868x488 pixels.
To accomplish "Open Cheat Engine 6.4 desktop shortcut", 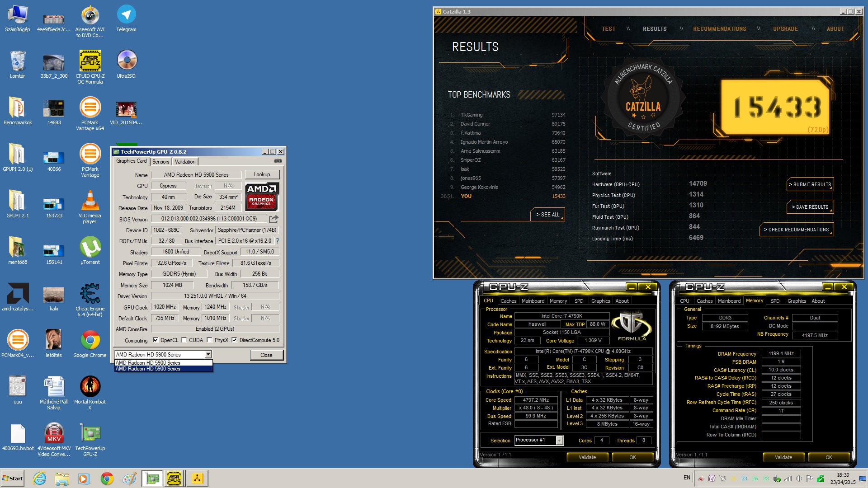I will tap(90, 300).
